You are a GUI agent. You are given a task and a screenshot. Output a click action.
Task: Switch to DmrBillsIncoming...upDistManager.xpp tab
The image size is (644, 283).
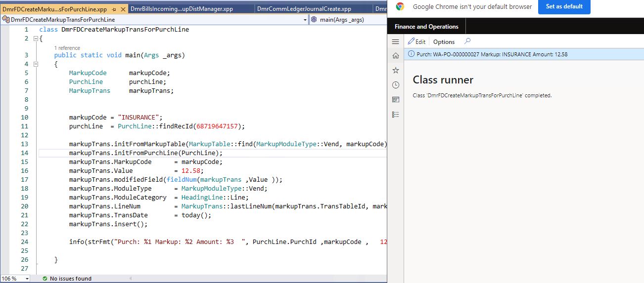point(183,9)
